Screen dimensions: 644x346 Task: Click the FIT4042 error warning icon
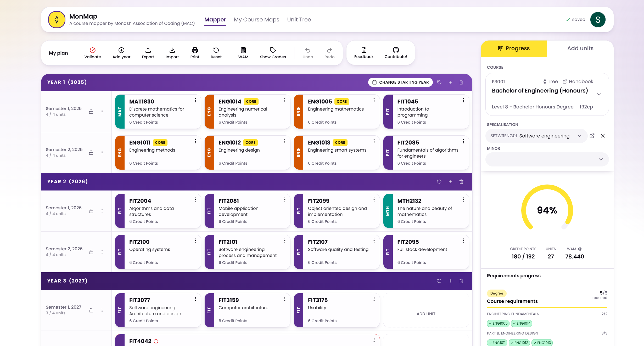point(156,341)
